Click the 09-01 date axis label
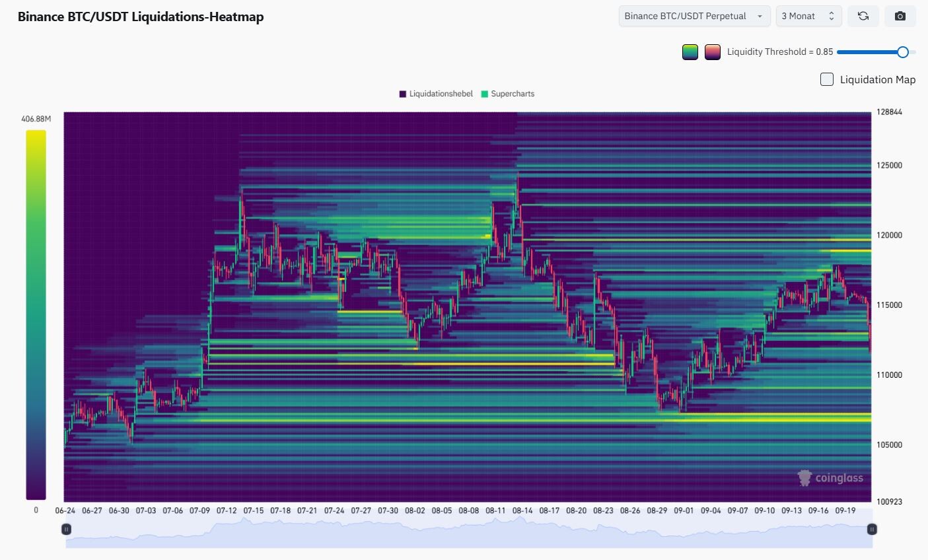Viewport: 928px width, 560px height. [x=684, y=510]
